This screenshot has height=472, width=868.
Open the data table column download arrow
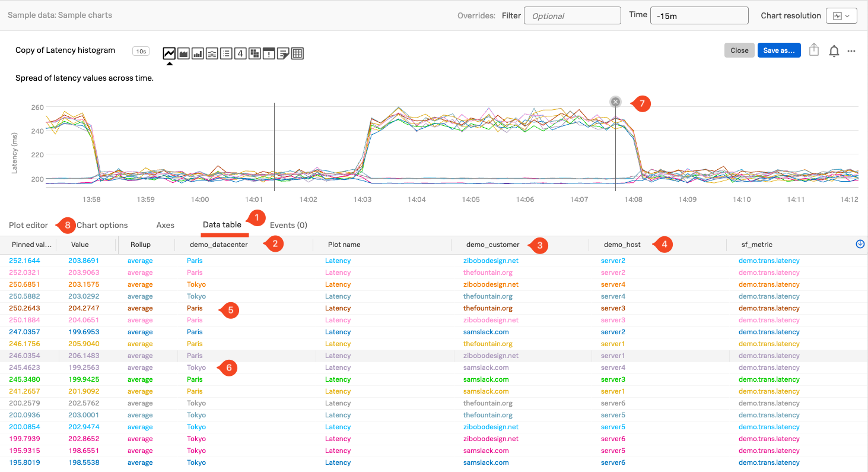pyautogui.click(x=860, y=244)
